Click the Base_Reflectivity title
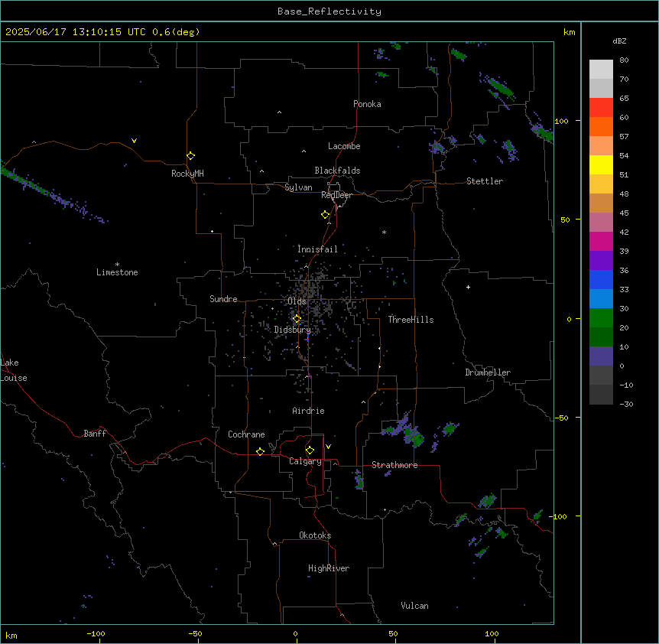This screenshot has width=659, height=644. 329,11
